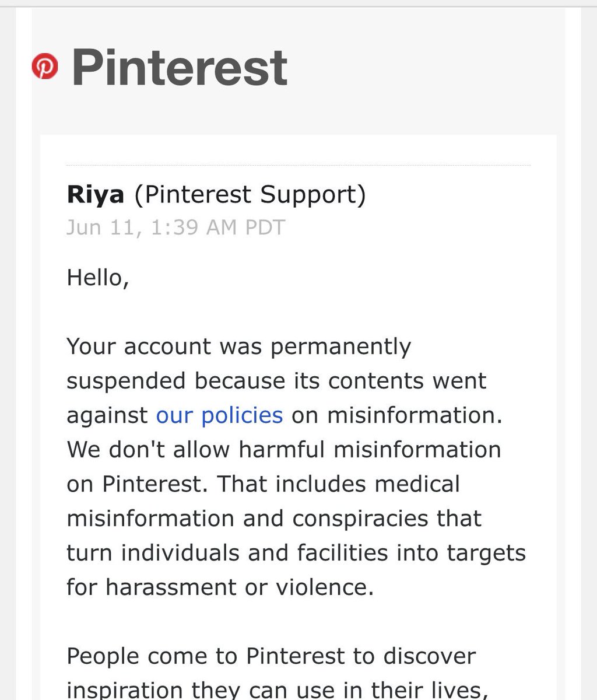Click the word 'against' before the policies link
Screen dimensions: 597x700
pos(107,416)
